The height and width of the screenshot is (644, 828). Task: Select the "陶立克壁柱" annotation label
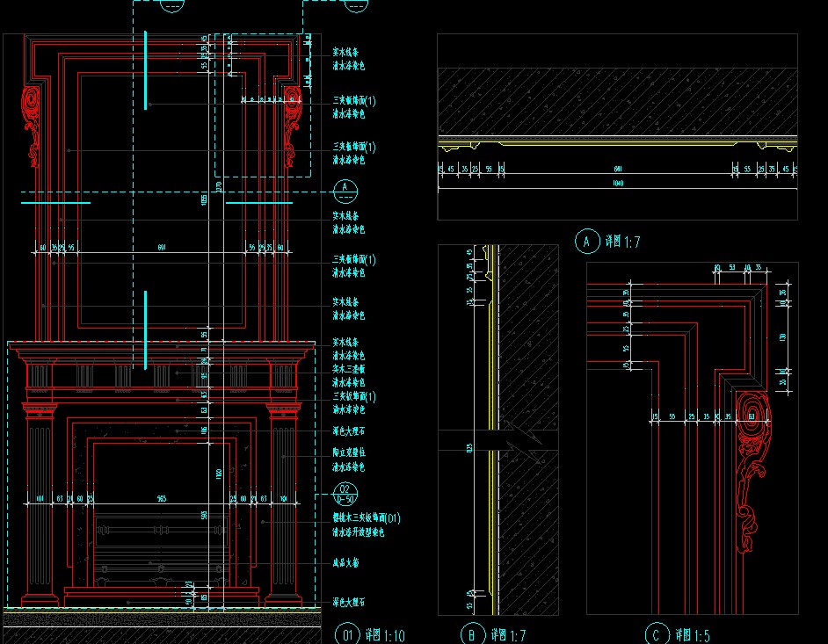(349, 453)
